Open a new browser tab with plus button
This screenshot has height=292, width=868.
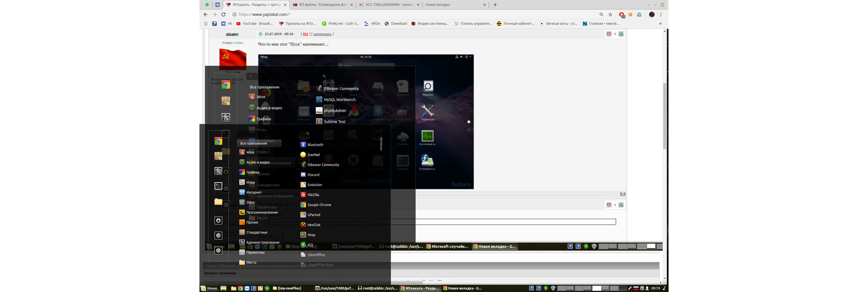click(495, 5)
